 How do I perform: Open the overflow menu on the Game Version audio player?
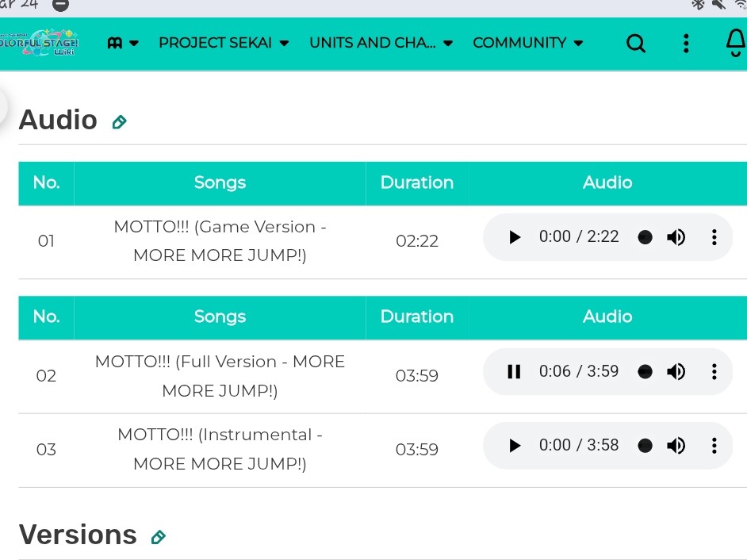tap(714, 236)
